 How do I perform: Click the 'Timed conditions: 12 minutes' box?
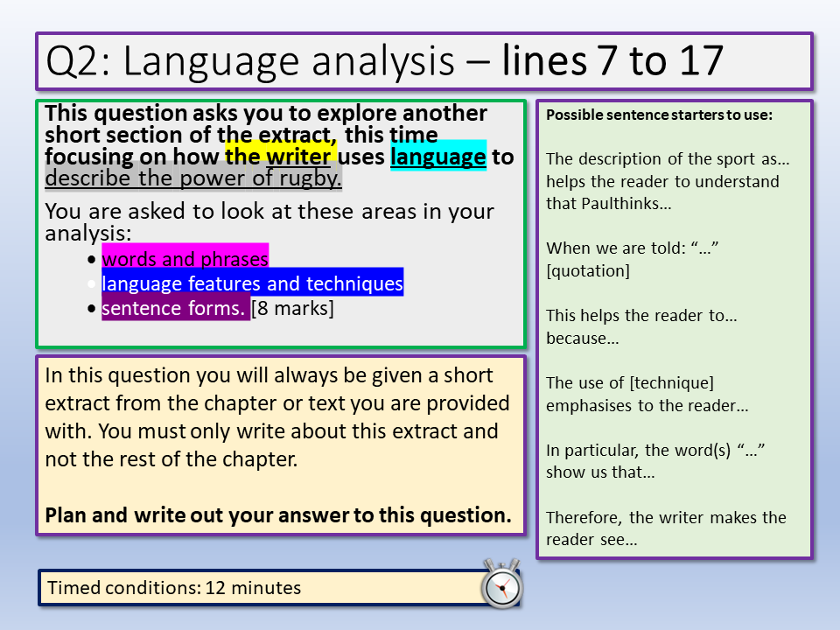click(175, 588)
